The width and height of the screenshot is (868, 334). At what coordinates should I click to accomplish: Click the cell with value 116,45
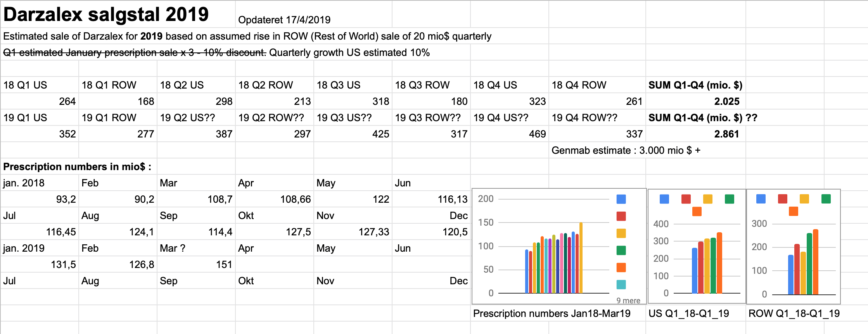[40, 232]
